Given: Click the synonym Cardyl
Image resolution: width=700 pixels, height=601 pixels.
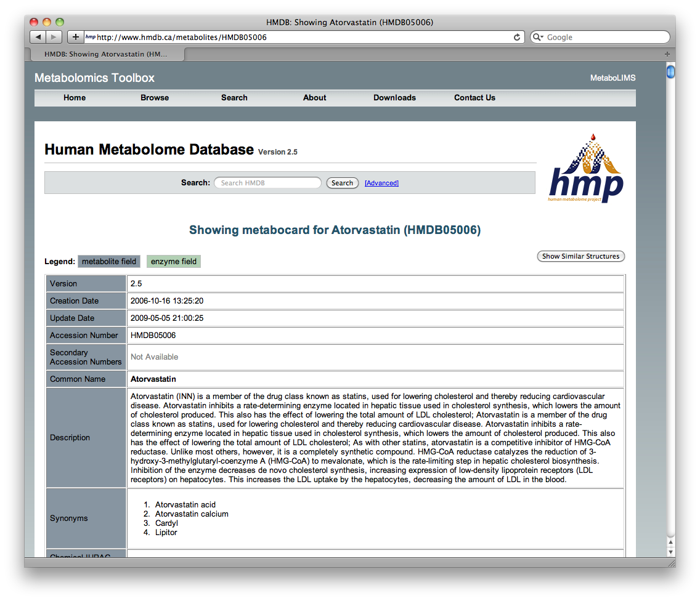Looking at the screenshot, I should point(166,523).
